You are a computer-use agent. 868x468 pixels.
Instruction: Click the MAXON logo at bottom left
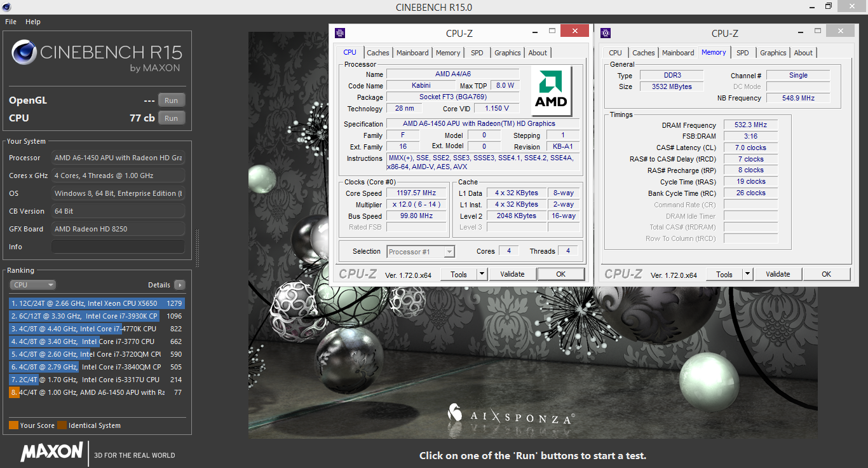click(x=52, y=452)
